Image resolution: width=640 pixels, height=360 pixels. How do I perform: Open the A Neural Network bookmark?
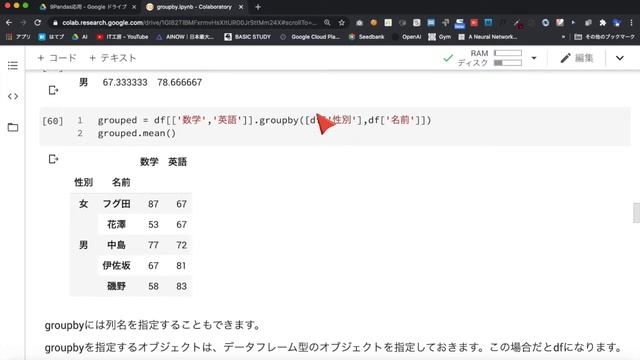tap(488, 37)
